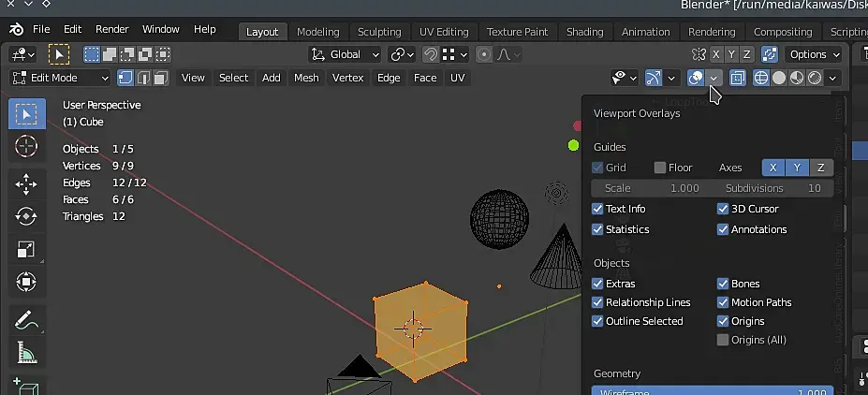Toggle mesh mirror Y axis
This screenshot has height=395, width=868.
click(x=732, y=54)
